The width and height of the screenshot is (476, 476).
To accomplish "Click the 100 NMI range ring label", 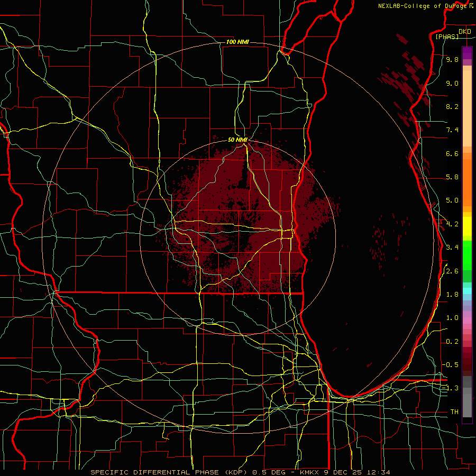I will [x=237, y=42].
